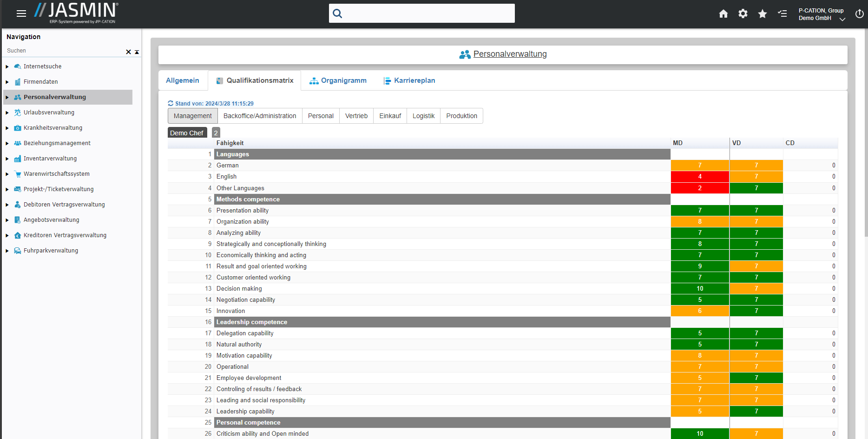Image resolution: width=868 pixels, height=439 pixels.
Task: Open the Personalverwaltung header link
Action: [x=509, y=54]
